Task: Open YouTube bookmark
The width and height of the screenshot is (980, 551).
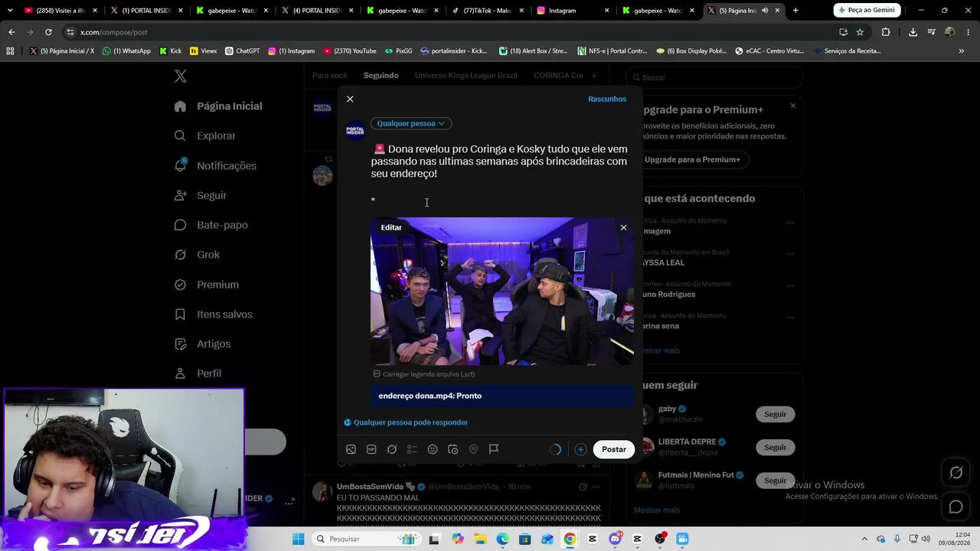Action: pyautogui.click(x=350, y=51)
